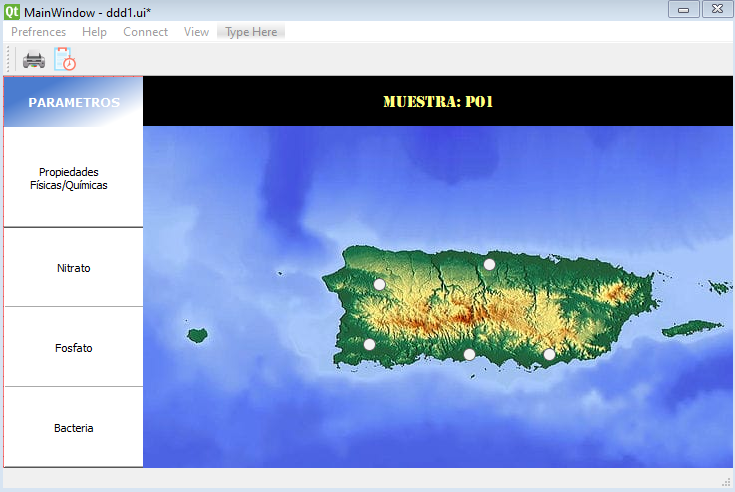The height and width of the screenshot is (492, 735).
Task: Click the Fosfato button
Action: coord(73,347)
